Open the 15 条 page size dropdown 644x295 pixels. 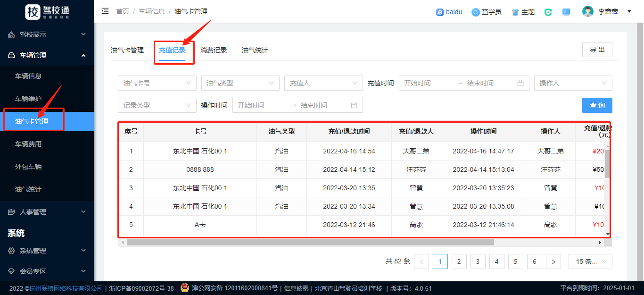[590, 261]
